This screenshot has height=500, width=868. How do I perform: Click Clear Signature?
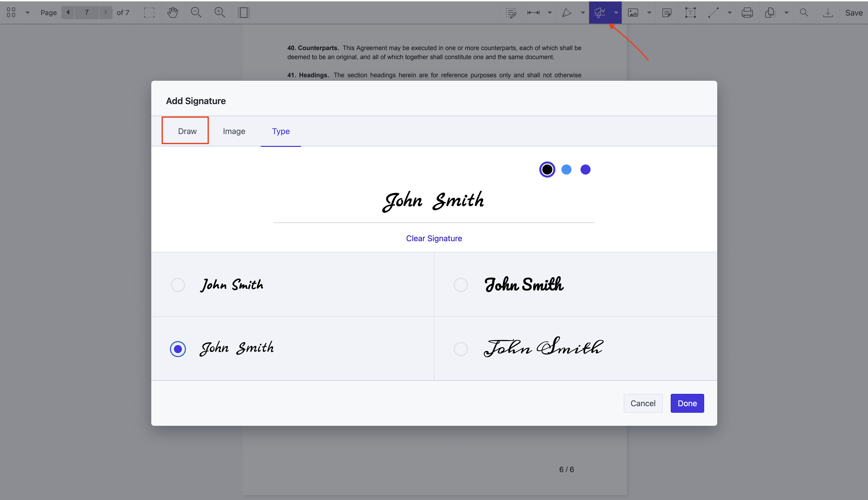click(434, 238)
